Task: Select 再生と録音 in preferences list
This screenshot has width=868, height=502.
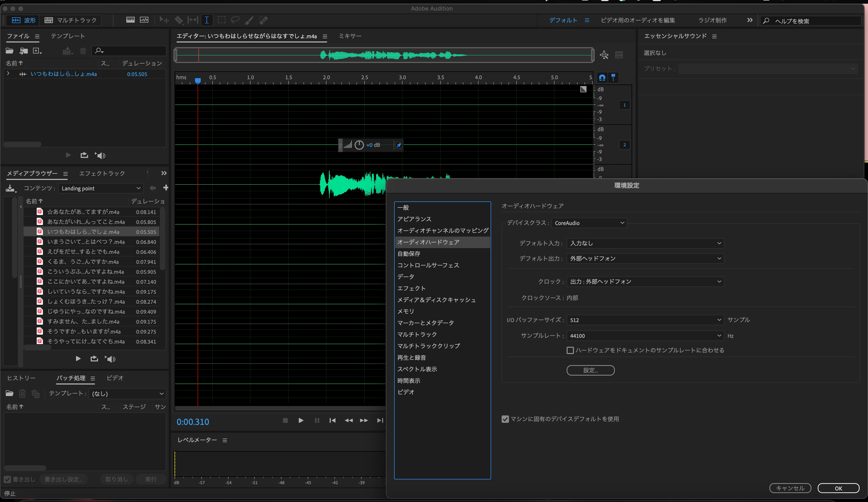Action: [x=411, y=357]
